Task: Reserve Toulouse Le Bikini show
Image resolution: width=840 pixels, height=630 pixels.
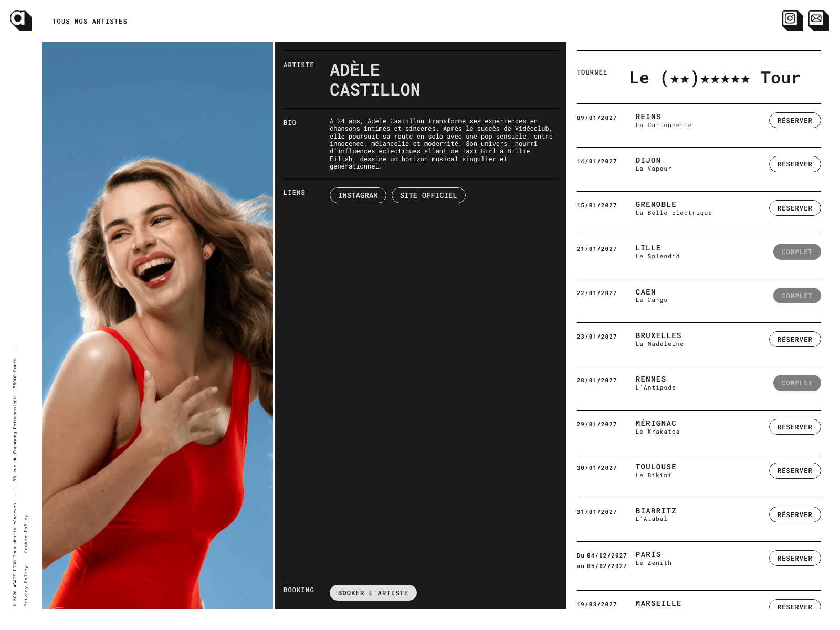Action: click(795, 470)
